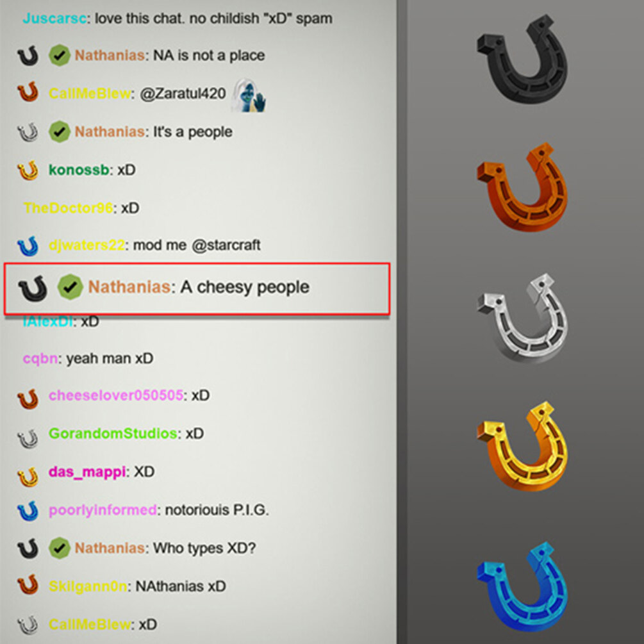Open Juscarsc user profile name
Viewport: 644px width, 644px height.
point(54,19)
